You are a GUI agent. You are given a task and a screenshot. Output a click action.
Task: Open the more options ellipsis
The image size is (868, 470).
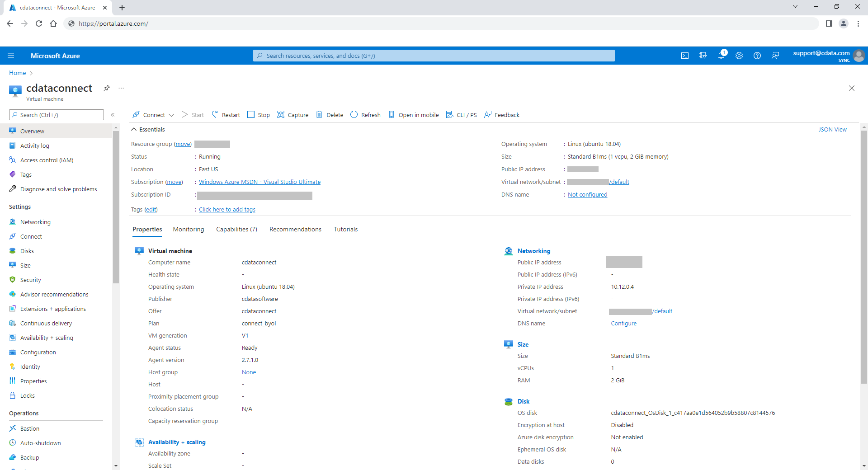tap(121, 88)
